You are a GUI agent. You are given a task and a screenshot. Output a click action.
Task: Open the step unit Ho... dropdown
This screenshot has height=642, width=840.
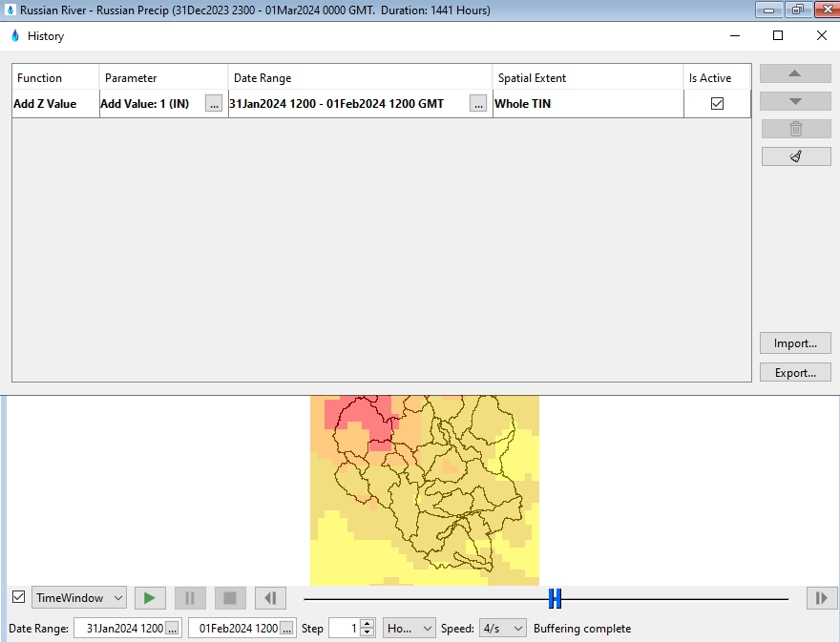coord(409,628)
